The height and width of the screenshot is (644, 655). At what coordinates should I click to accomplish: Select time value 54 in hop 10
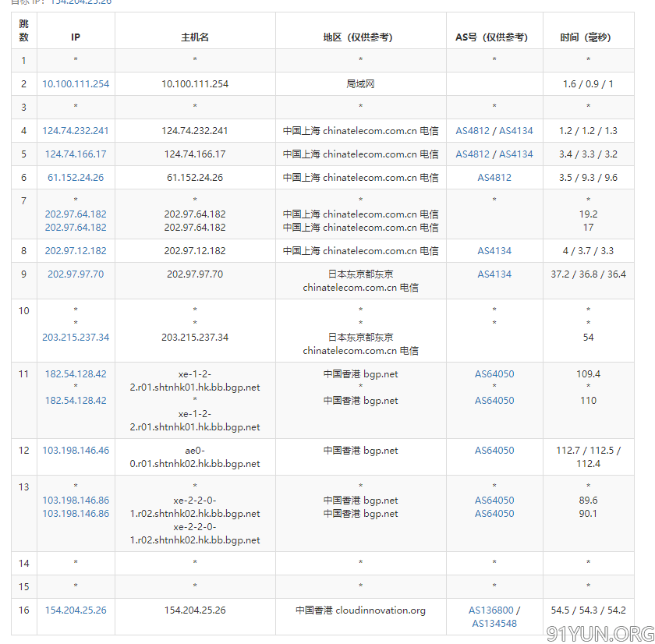588,337
